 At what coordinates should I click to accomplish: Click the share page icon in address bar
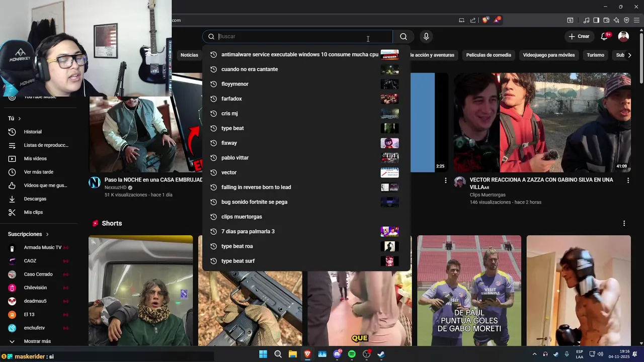click(473, 20)
